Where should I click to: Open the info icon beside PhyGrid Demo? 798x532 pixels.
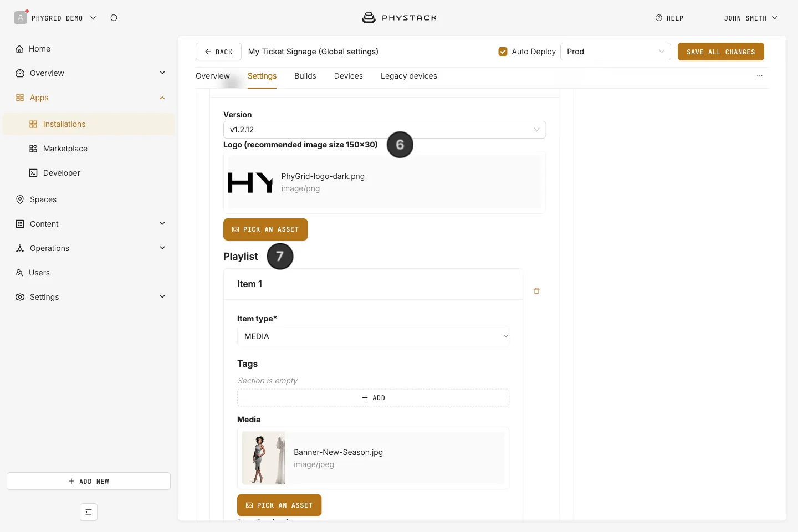coord(114,18)
